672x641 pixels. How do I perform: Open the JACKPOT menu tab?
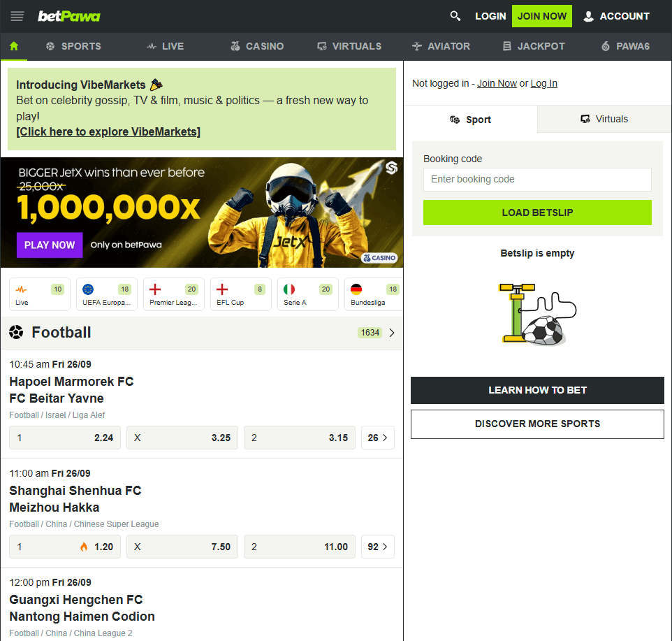[534, 46]
